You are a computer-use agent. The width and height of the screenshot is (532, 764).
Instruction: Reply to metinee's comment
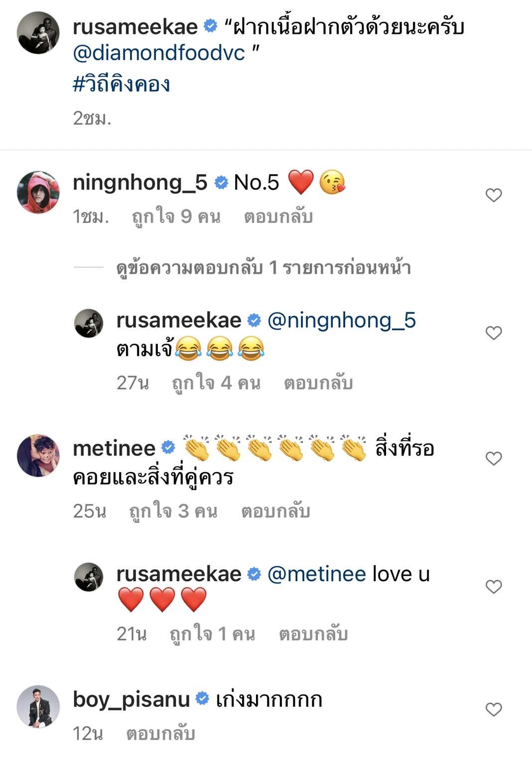tap(275, 511)
